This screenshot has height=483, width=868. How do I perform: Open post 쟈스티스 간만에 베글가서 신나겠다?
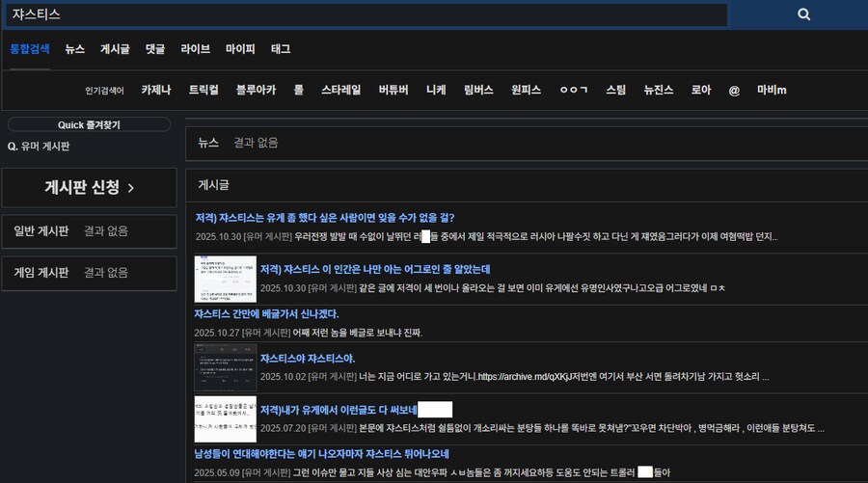click(266, 313)
